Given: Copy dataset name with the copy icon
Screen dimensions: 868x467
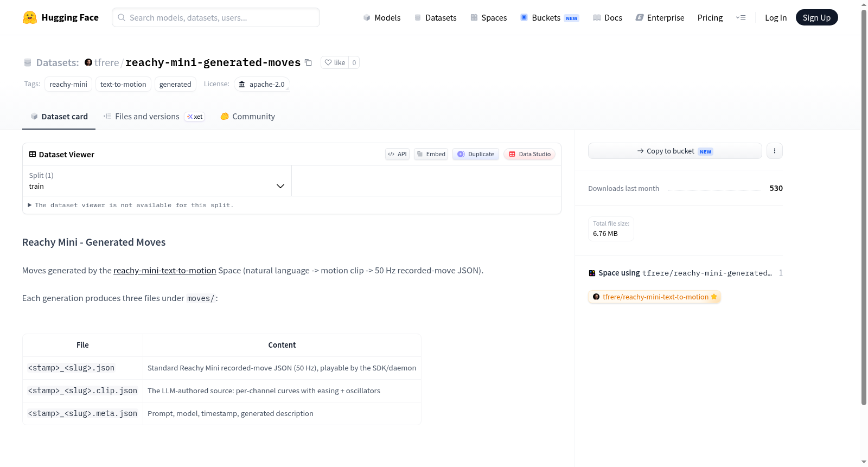Looking at the screenshot, I should (308, 62).
